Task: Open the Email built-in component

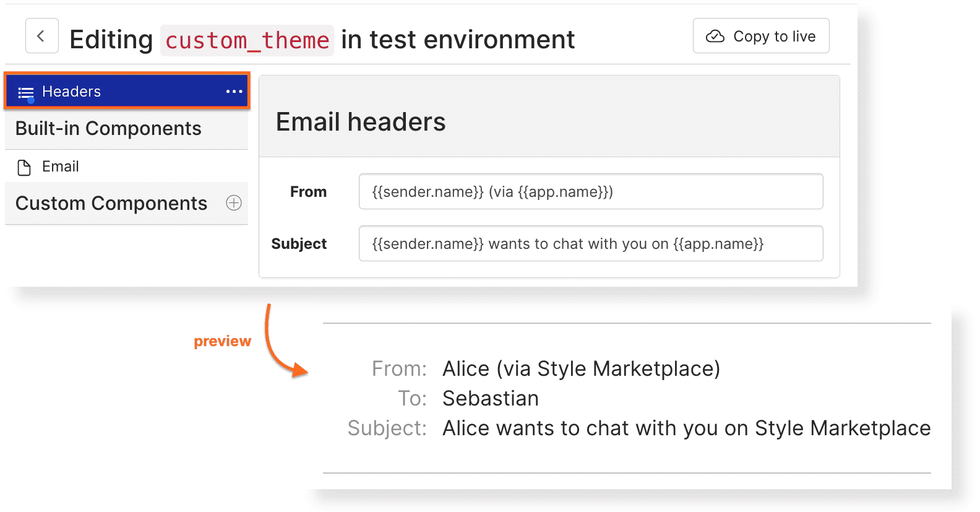Action: tap(61, 167)
